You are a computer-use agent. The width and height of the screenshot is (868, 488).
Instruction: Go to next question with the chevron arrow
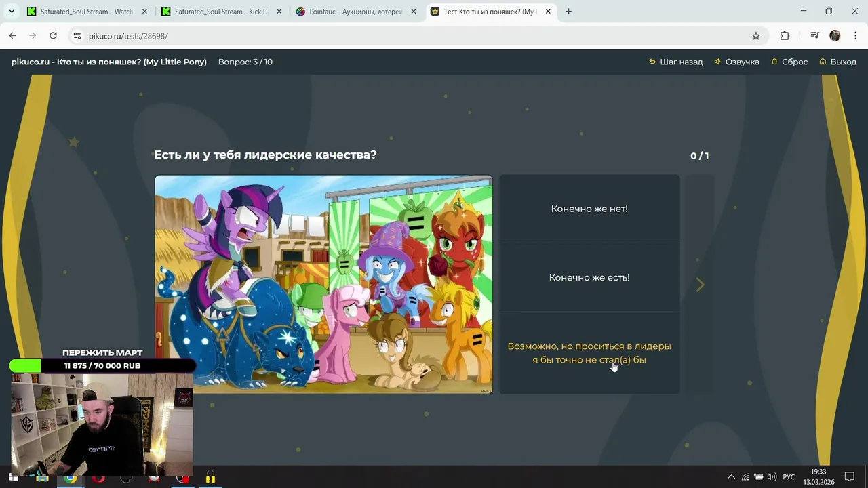click(x=700, y=285)
